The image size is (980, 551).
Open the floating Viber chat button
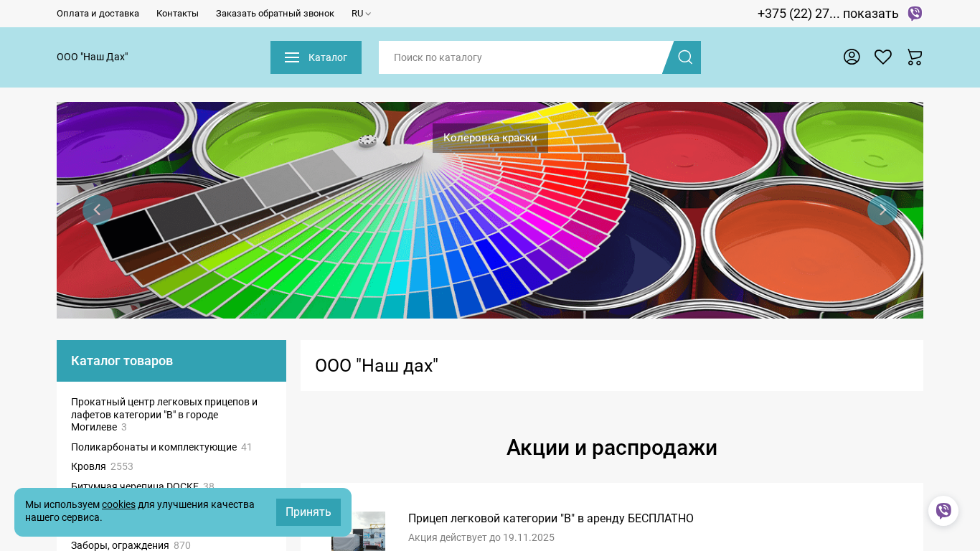(x=943, y=511)
